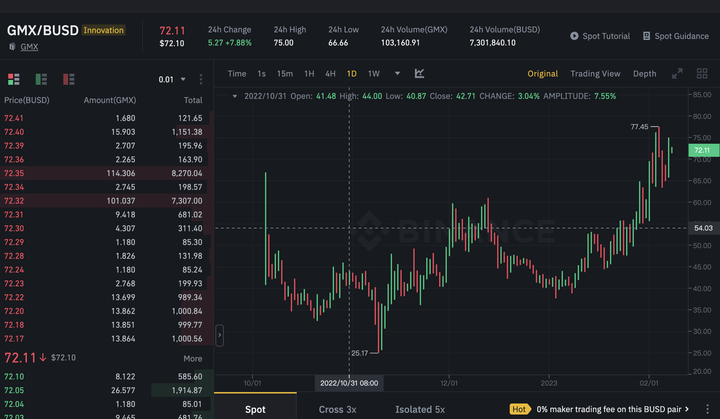Select the 72.40 ask price row

coord(107,132)
